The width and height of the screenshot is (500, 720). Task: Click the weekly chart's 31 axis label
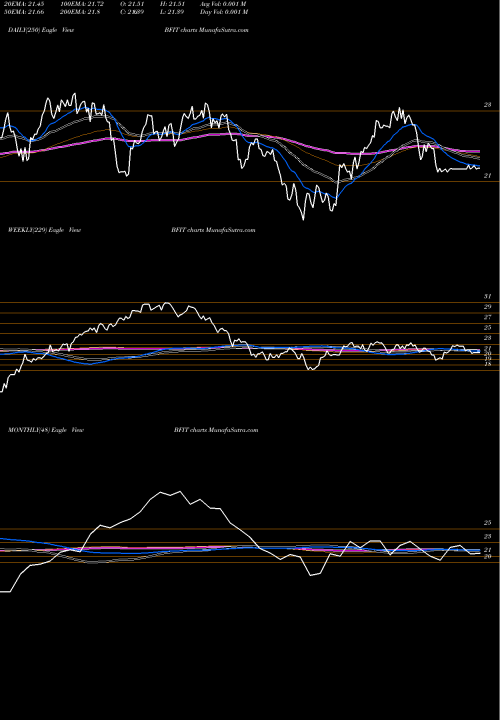click(488, 297)
